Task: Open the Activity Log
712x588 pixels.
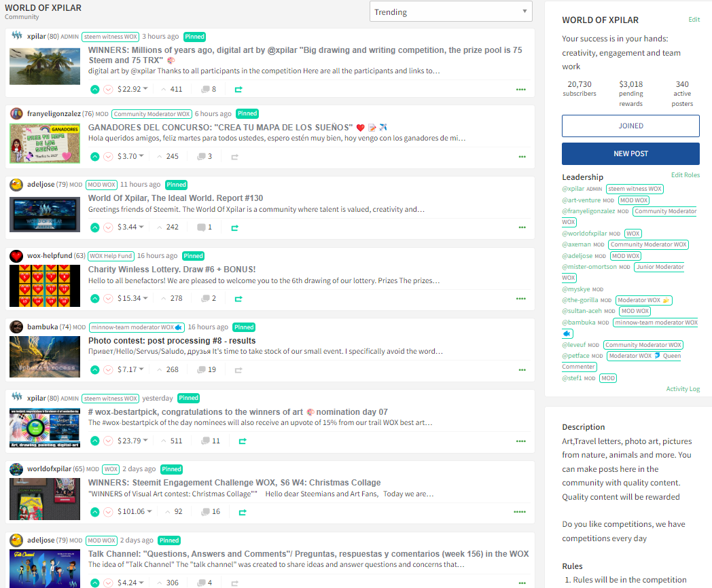Action: [x=683, y=389]
